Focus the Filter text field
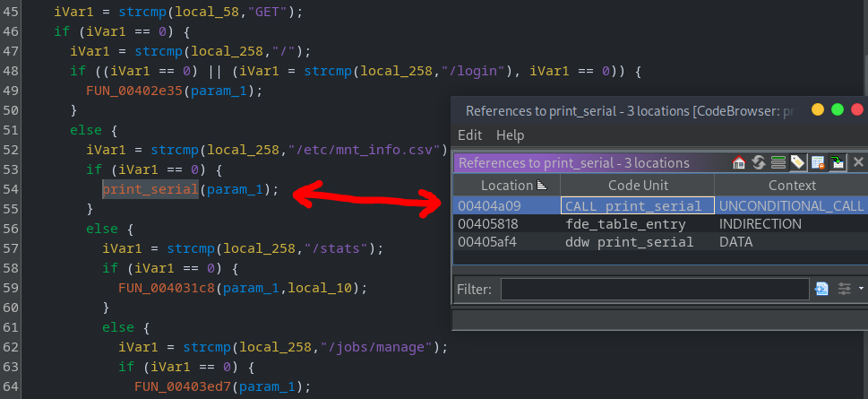The height and width of the screenshot is (399, 868). (655, 290)
